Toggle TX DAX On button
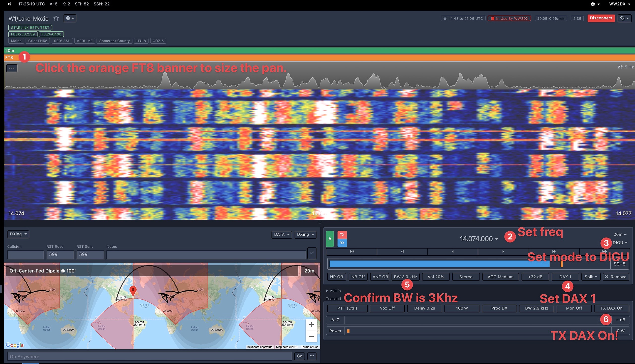This screenshot has height=364, width=635. coord(611,308)
